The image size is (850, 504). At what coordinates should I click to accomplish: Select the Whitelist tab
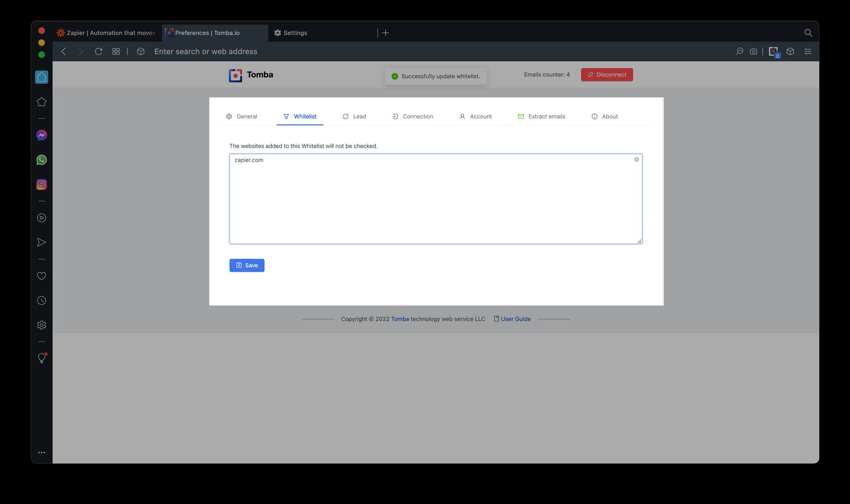pyautogui.click(x=300, y=116)
